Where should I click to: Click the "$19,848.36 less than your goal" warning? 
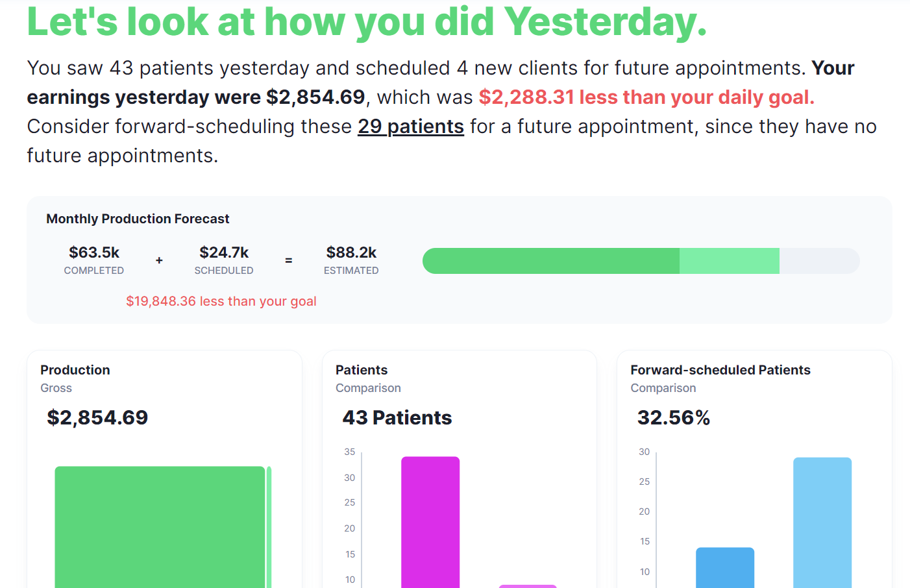click(x=221, y=301)
